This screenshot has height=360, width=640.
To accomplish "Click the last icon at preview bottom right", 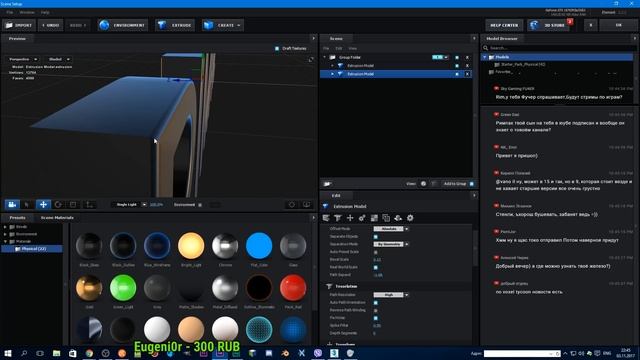I will point(306,204).
